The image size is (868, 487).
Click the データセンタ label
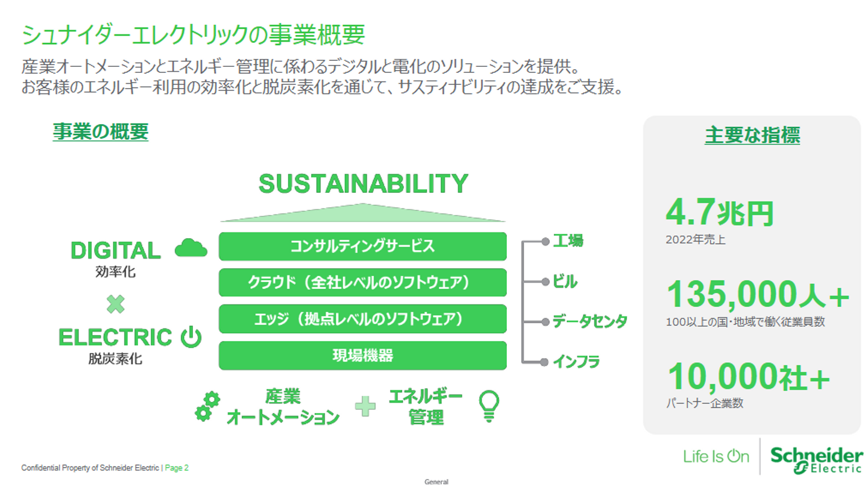590,321
